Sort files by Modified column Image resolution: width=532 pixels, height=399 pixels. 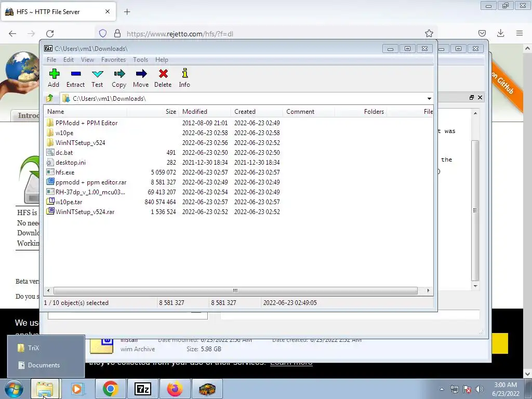tap(205, 112)
